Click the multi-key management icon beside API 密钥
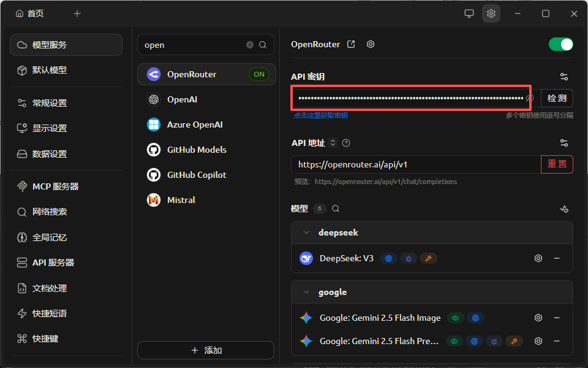Screen dimensions: 588x368 click(x=564, y=76)
